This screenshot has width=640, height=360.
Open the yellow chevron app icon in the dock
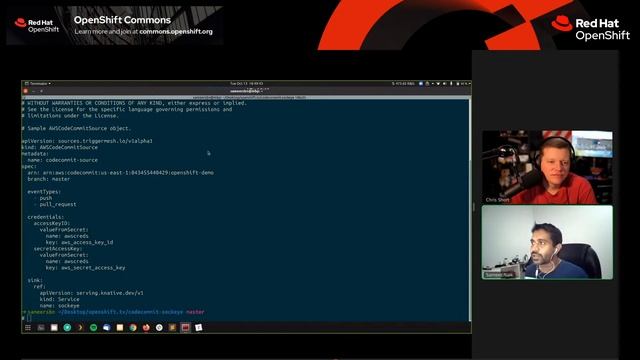coord(80,327)
